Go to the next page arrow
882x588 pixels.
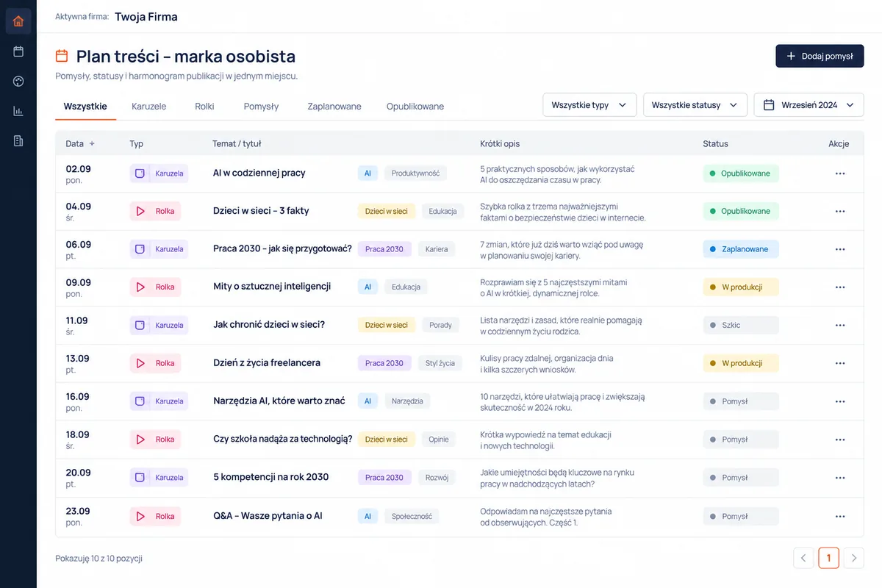click(x=853, y=558)
